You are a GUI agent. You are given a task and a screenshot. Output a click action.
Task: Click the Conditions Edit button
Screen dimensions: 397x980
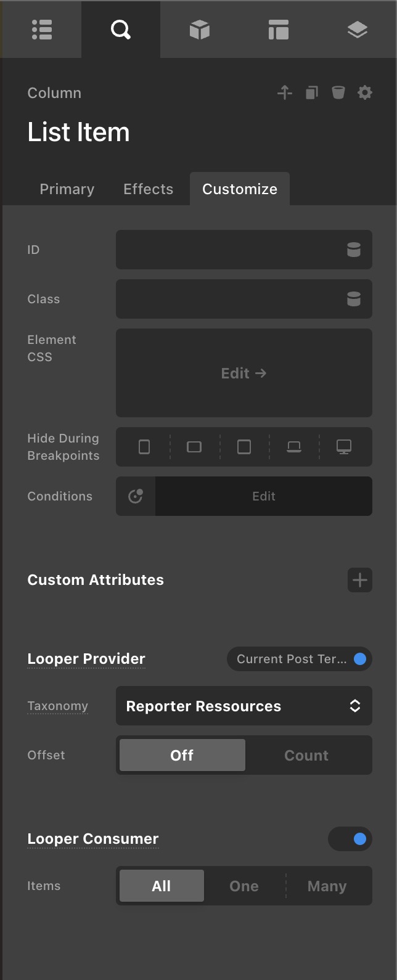coord(263,496)
